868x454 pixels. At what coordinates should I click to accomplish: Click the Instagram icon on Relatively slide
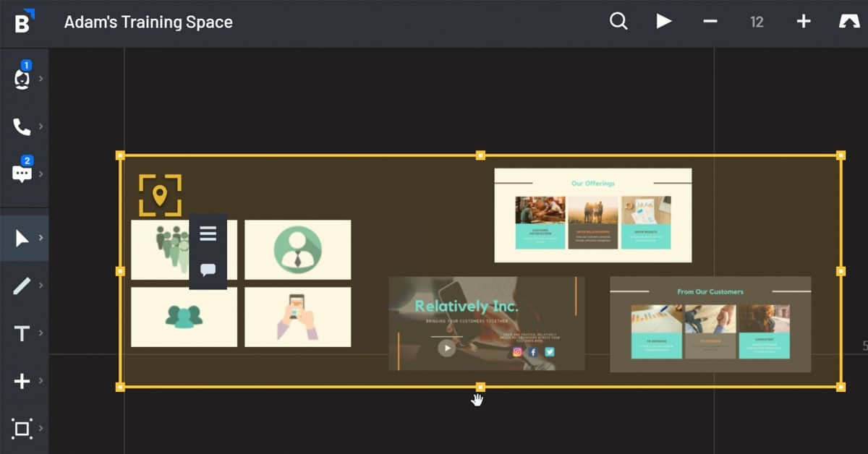click(x=517, y=352)
